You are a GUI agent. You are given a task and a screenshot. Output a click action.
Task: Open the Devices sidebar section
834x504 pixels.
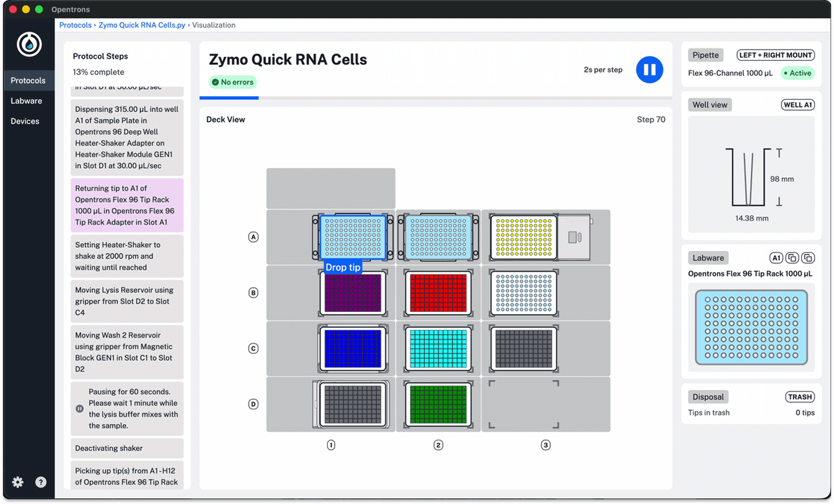(25, 121)
